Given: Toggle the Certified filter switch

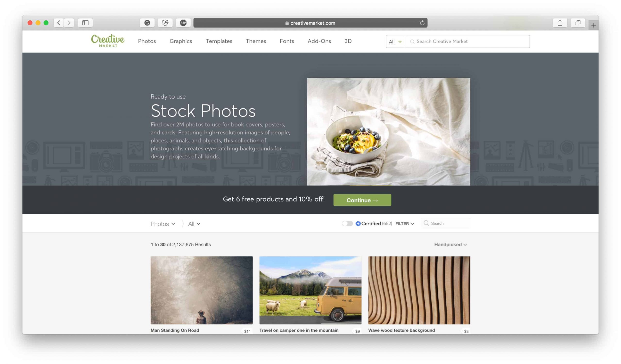Looking at the screenshot, I should click(347, 223).
